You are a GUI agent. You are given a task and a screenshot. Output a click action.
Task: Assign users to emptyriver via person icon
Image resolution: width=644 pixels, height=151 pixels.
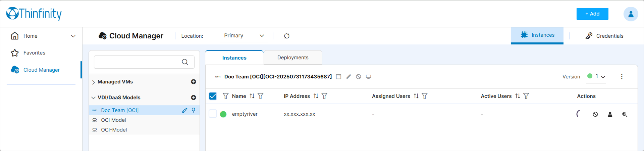pos(610,114)
